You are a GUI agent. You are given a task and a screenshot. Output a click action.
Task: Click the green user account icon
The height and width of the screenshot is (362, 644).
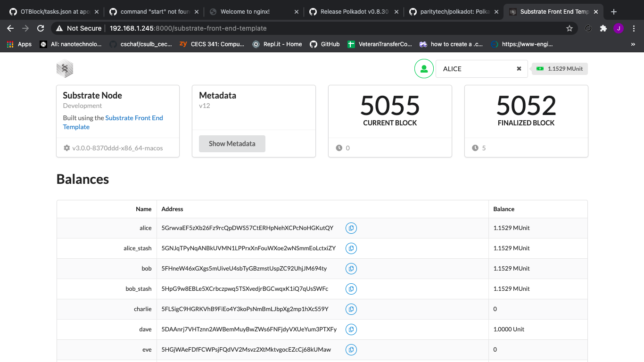[424, 69]
